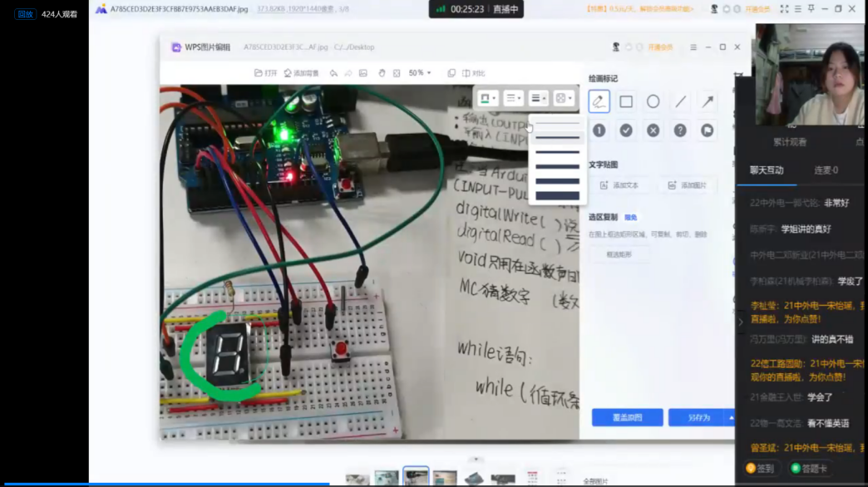Click the user avatar icon in WPS title bar
The height and width of the screenshot is (487, 868).
pyautogui.click(x=616, y=47)
